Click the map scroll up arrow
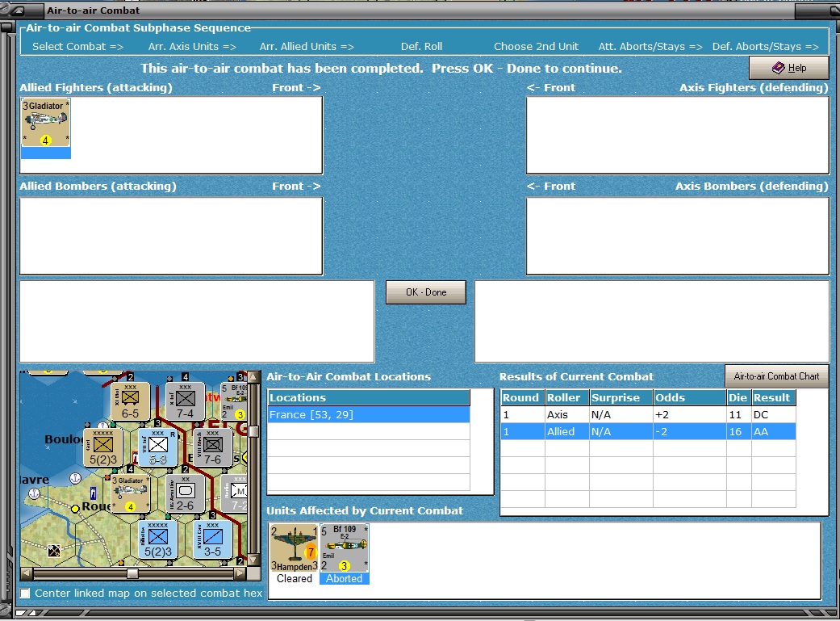 [x=254, y=376]
